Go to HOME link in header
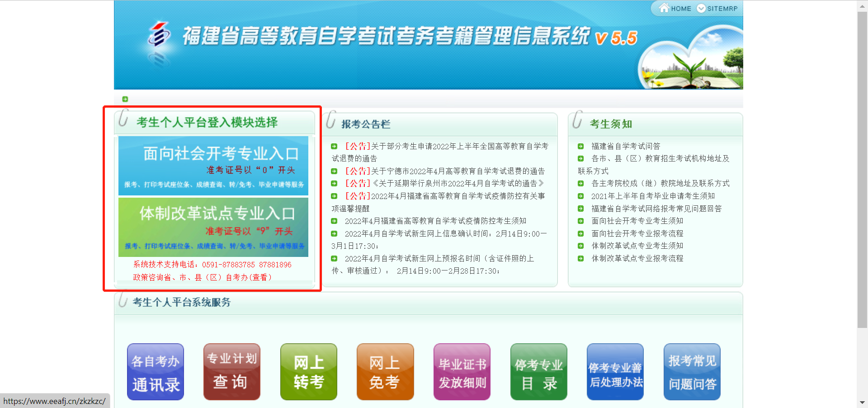Image resolution: width=868 pixels, height=408 pixels. 681,9
